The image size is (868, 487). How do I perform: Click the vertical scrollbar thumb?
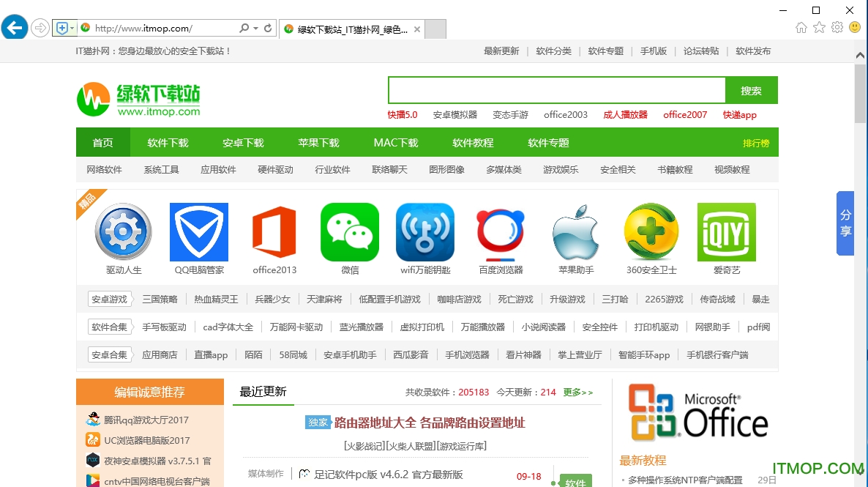[x=860, y=93]
